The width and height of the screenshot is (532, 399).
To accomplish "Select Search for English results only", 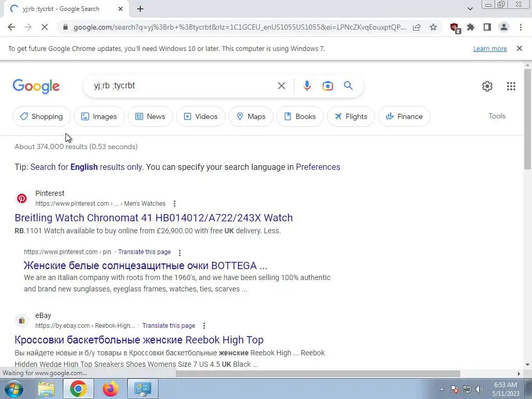I will (x=87, y=167).
